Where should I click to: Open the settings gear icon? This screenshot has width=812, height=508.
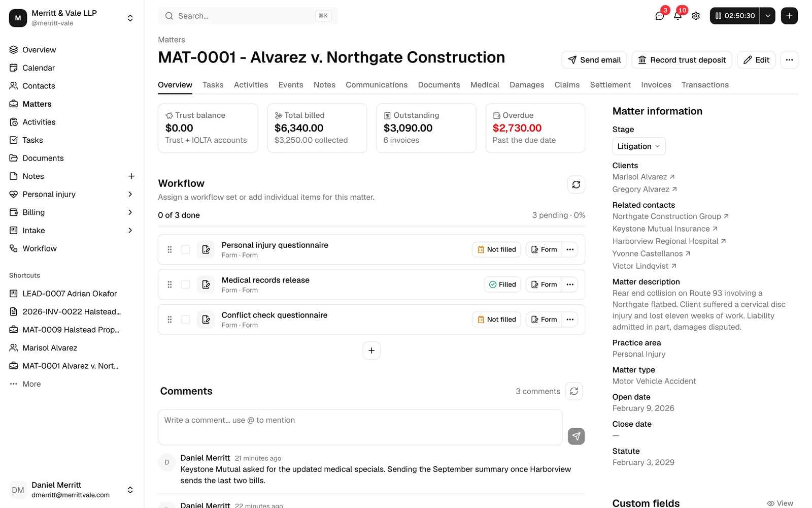click(x=696, y=16)
